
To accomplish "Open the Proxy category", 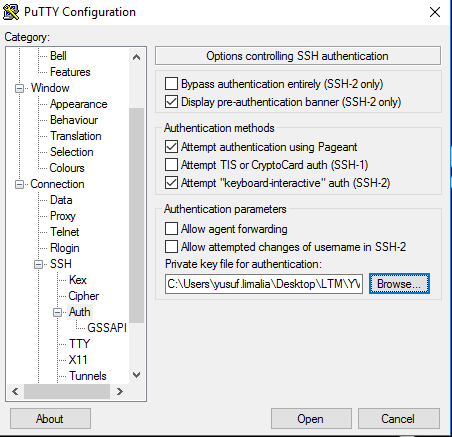I will pos(63,216).
